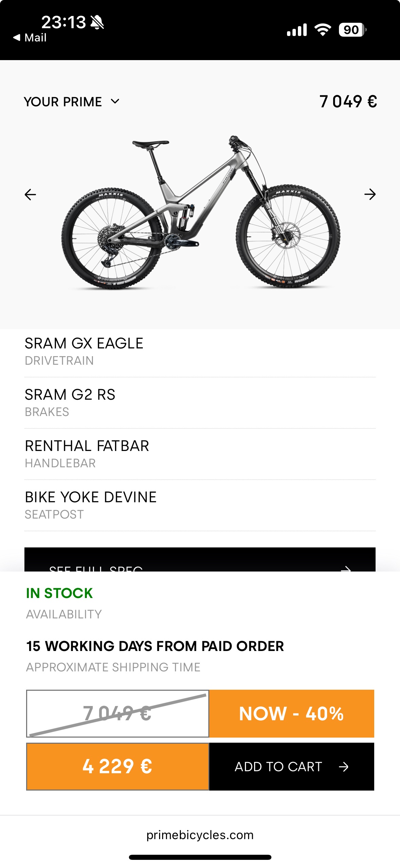The width and height of the screenshot is (400, 868).
Task: Click the arrow on Add to Cart
Action: pos(343,767)
